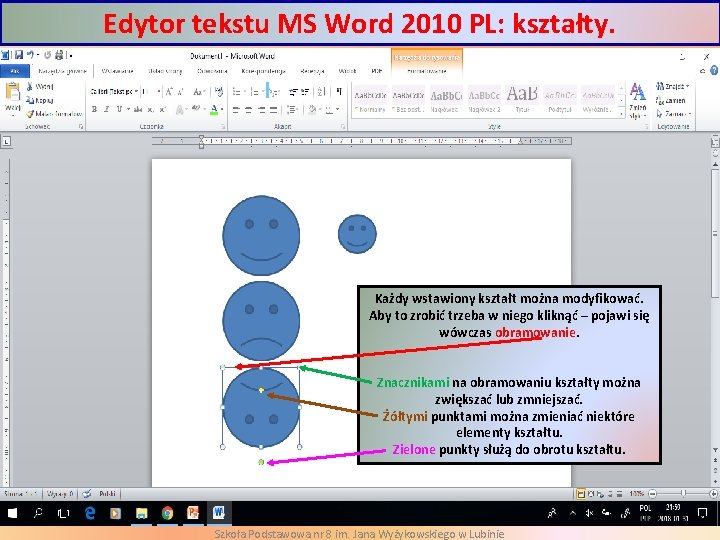Click the zoom slider handle
720x540 pixels.
coord(683,493)
